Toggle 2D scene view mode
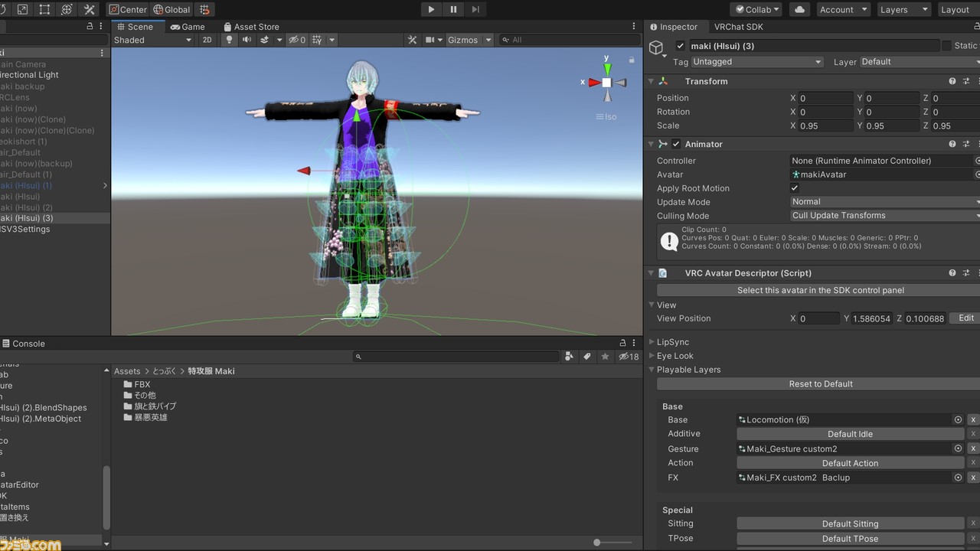980x551 pixels. [207, 40]
